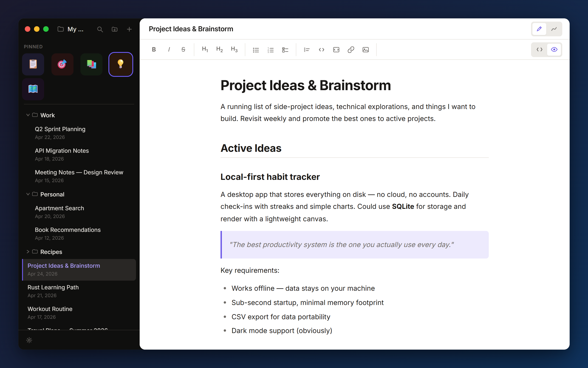Screen dimensions: 588x368
Task: Insert blockquote
Action: point(307,50)
